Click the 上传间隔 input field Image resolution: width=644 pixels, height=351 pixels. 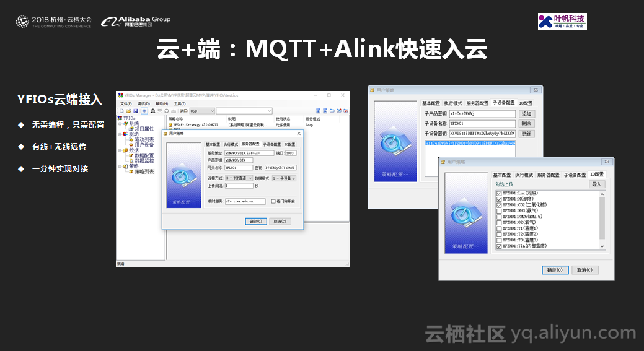coord(239,186)
